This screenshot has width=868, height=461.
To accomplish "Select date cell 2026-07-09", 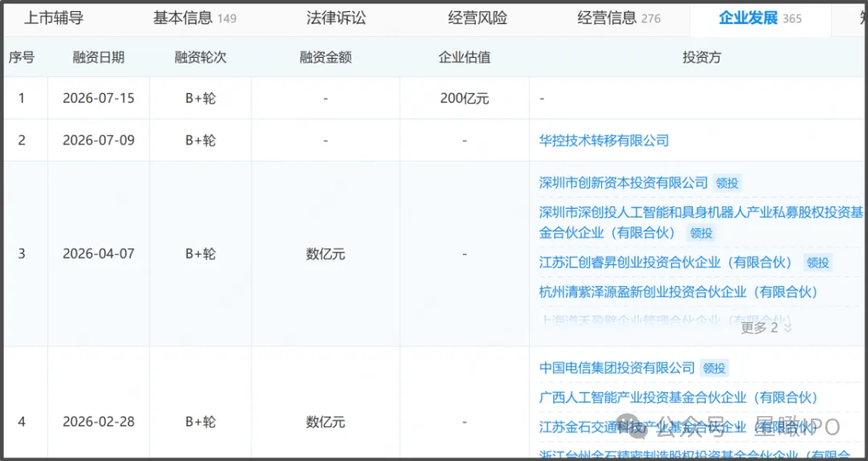I will click(99, 141).
